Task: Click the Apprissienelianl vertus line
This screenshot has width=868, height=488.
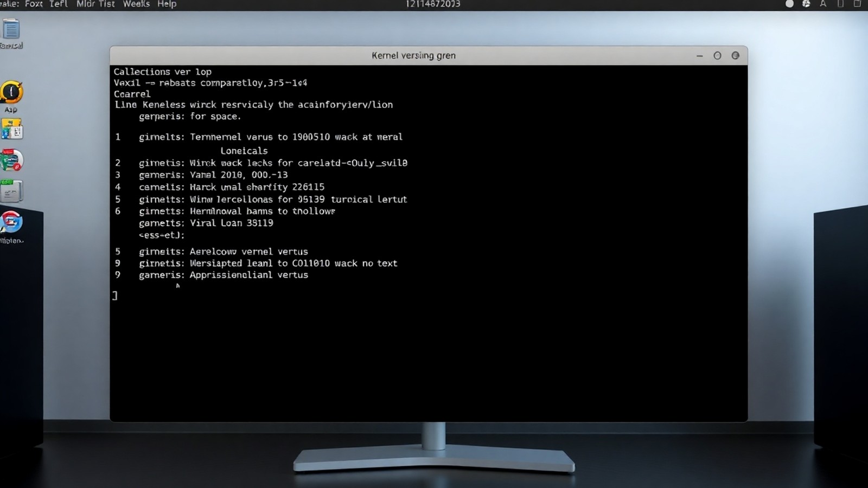Action: 212,275
